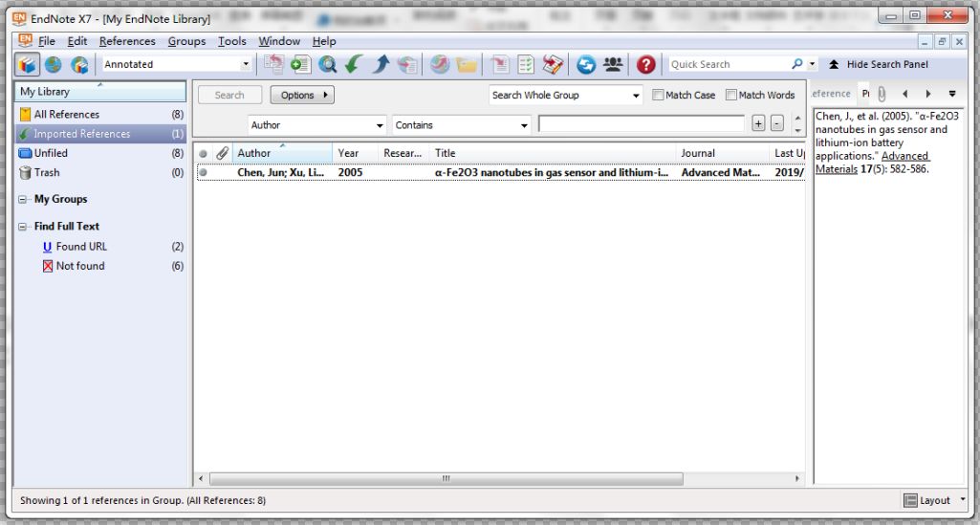This screenshot has height=525, width=980.
Task: Sort by read/unread dot column header
Action: coord(203,154)
